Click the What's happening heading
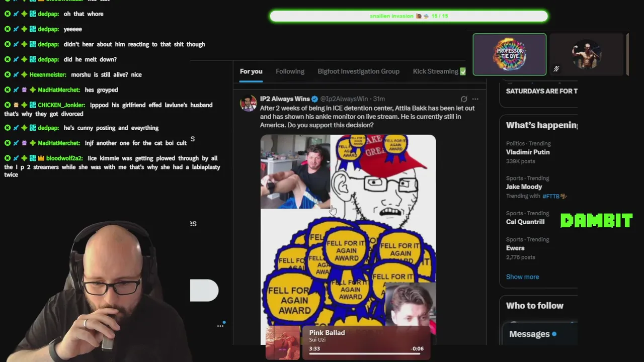Viewport: 644px width, 362px height. click(x=542, y=125)
